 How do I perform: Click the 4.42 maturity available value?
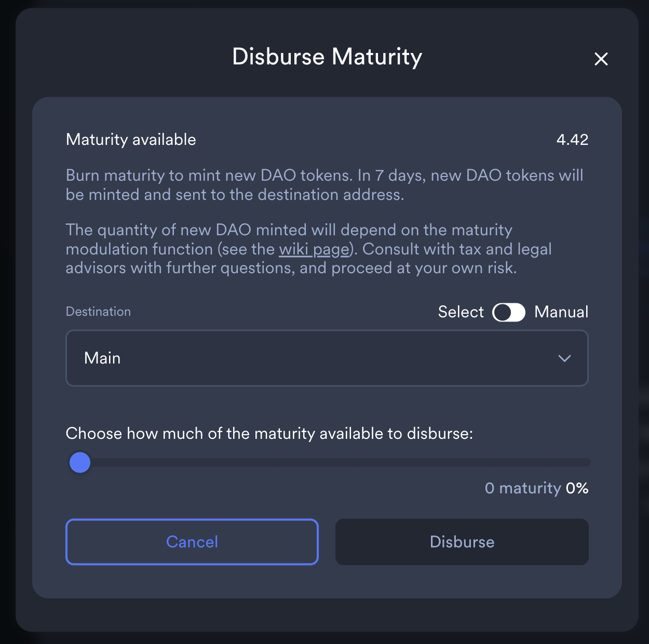pos(572,139)
